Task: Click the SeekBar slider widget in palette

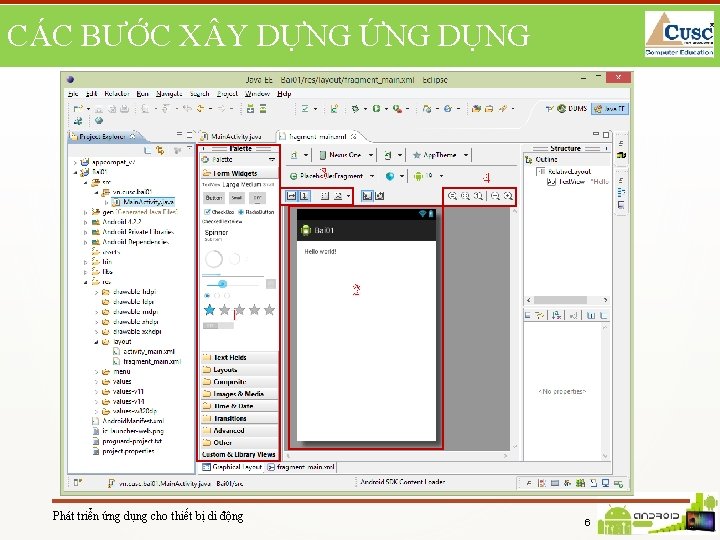Action: 232,284
